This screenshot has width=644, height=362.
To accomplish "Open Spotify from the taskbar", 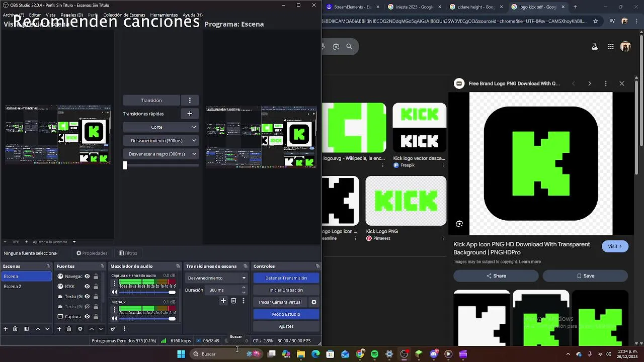I will click(x=375, y=354).
